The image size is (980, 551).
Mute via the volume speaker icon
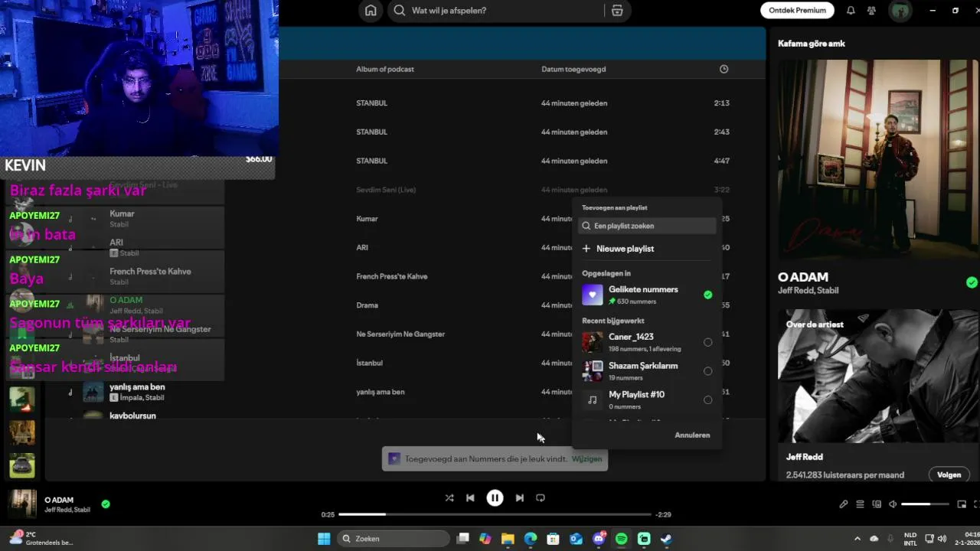(x=893, y=504)
